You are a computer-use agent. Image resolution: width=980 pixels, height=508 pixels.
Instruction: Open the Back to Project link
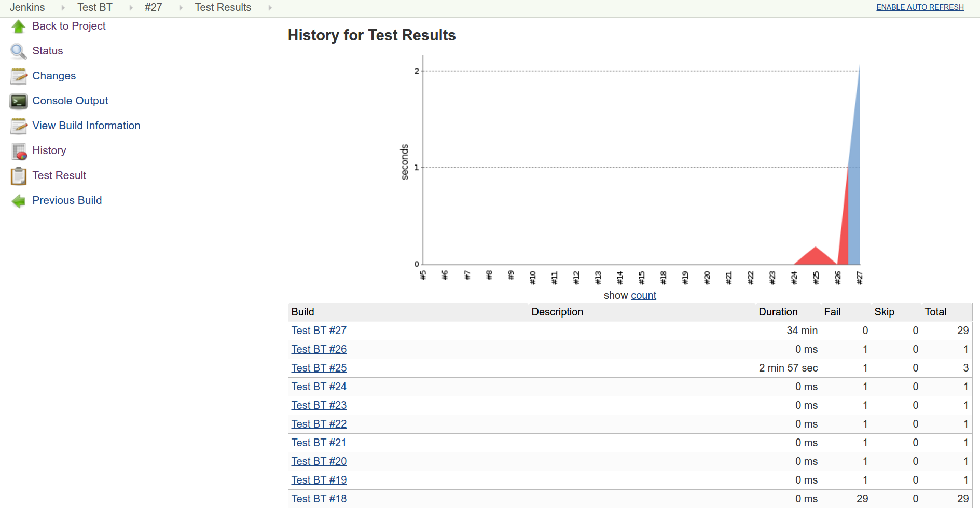pos(69,26)
